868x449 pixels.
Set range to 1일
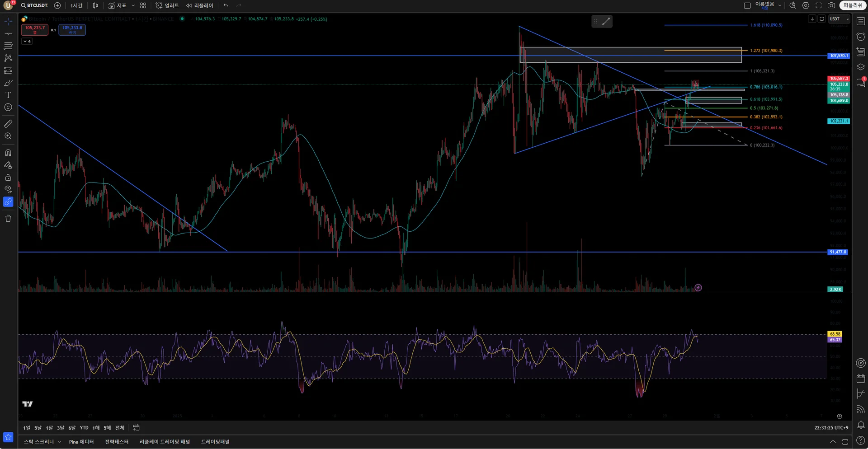[x=27, y=428]
